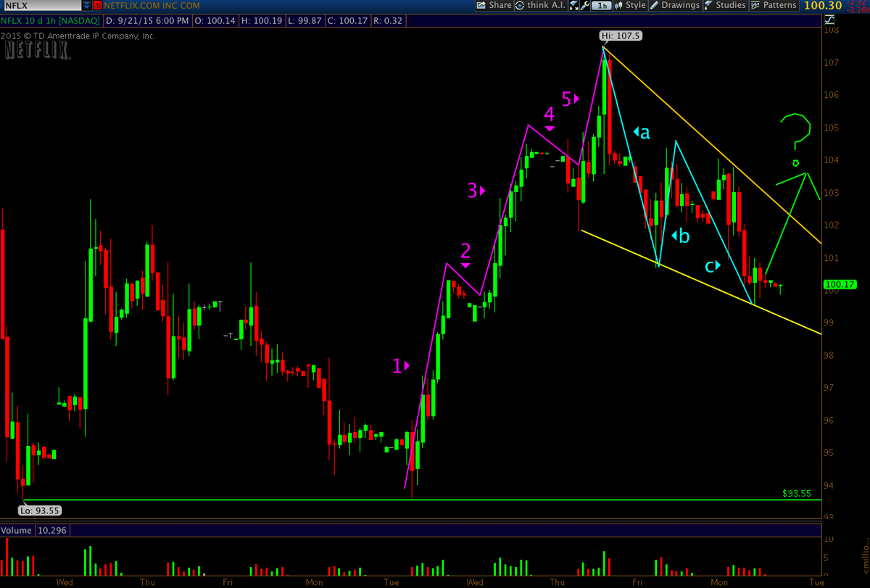Select the cyan wave c marker
Viewport: 870px width, 588px height.
click(x=713, y=265)
